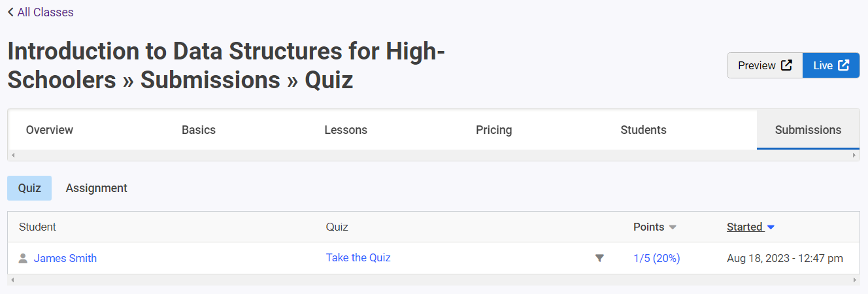Click the tab bar's right scroll arrow
The height and width of the screenshot is (294, 868).
[854, 155]
